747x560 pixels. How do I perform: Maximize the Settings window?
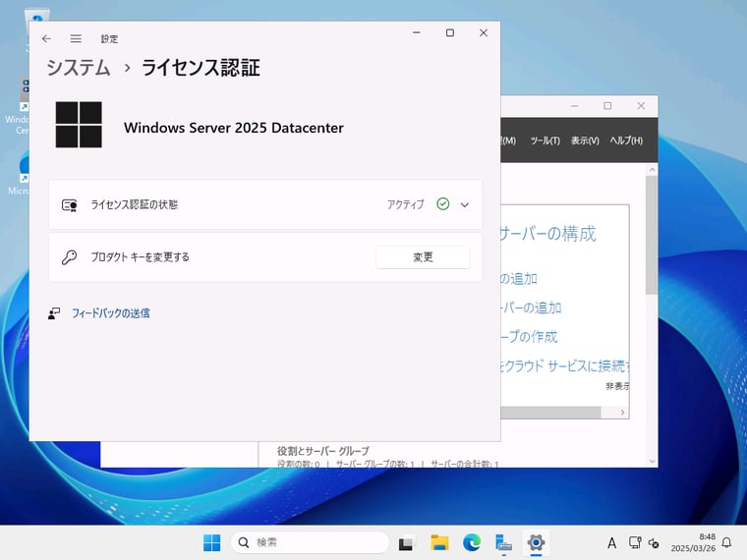(x=450, y=32)
